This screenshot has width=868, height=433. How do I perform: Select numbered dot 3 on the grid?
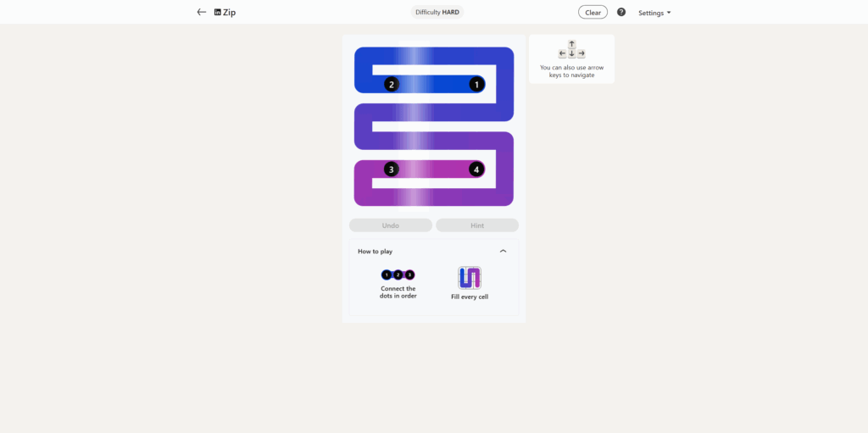(x=392, y=169)
